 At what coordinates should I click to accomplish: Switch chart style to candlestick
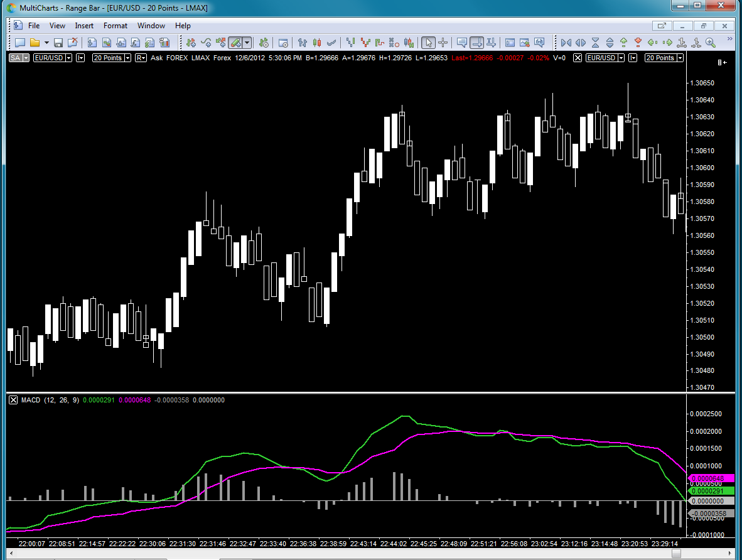(317, 43)
